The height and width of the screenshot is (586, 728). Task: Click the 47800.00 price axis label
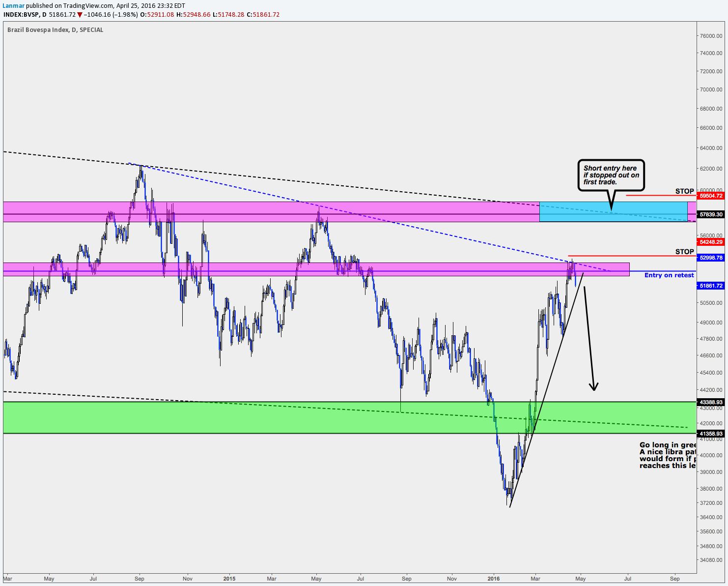click(711, 339)
